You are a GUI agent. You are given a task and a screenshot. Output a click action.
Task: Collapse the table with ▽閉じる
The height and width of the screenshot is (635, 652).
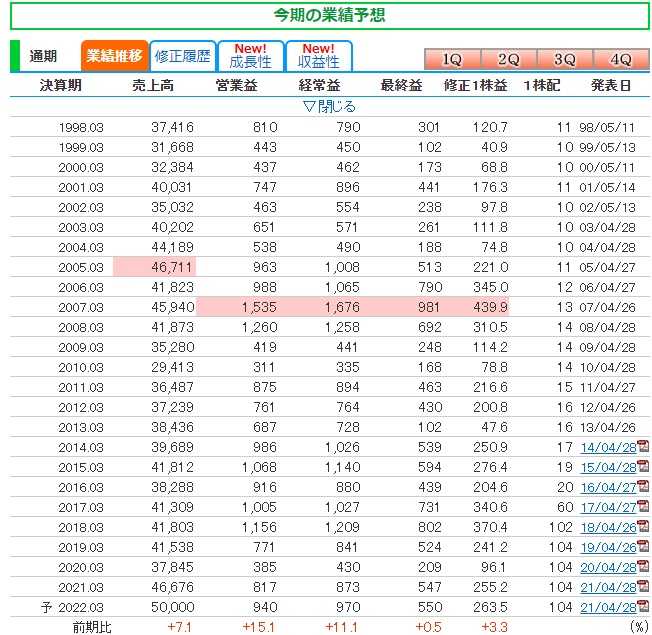pyautogui.click(x=328, y=106)
